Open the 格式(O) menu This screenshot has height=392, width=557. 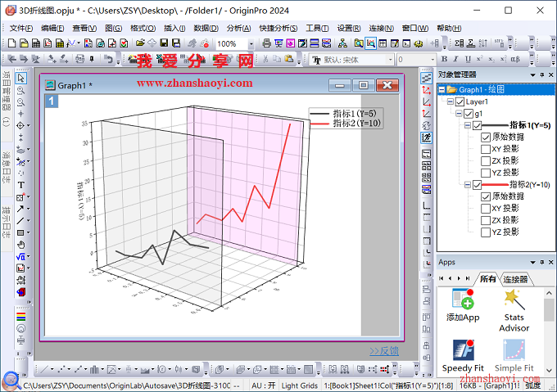pyautogui.click(x=143, y=29)
